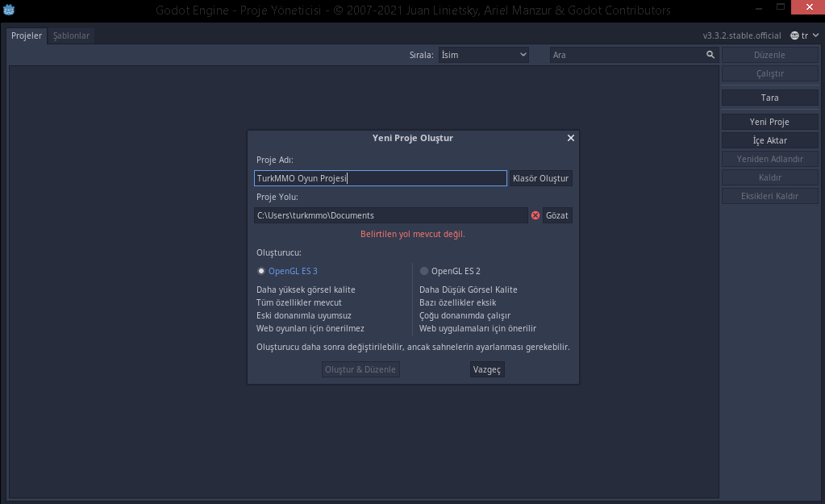Click the Düzenle button
The image size is (825, 504).
pos(769,55)
